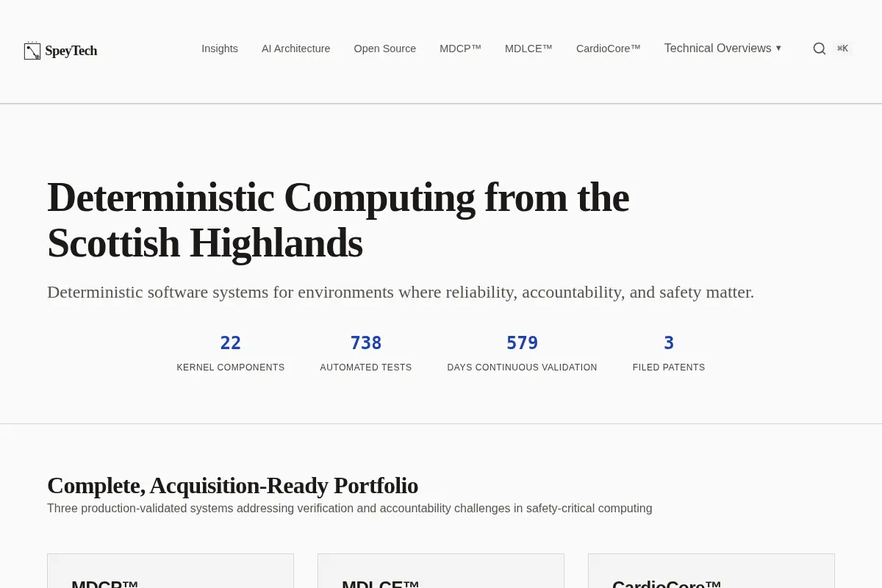This screenshot has width=882, height=588.
Task: Click Complete, Acquisition-Ready Portfolio heading
Action: tap(232, 486)
